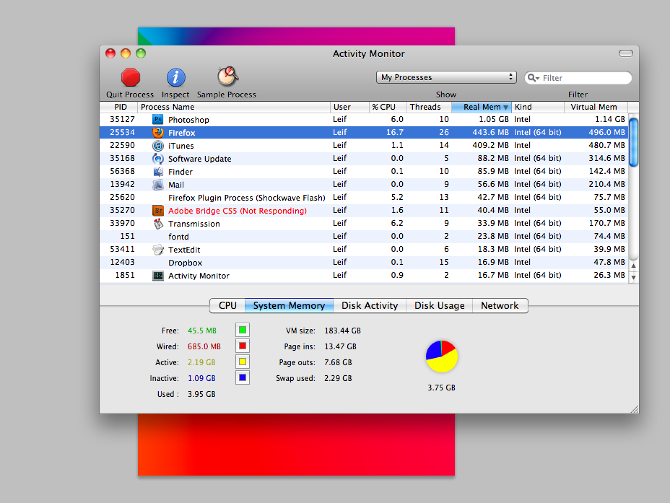Click the red Wired memory color swatch
The width and height of the screenshot is (670, 503).
pos(242,346)
